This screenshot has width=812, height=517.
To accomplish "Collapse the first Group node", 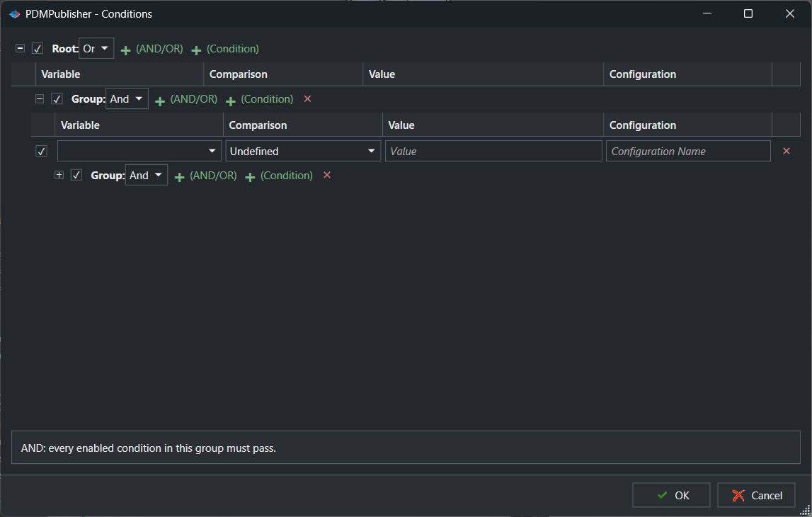I will point(40,98).
